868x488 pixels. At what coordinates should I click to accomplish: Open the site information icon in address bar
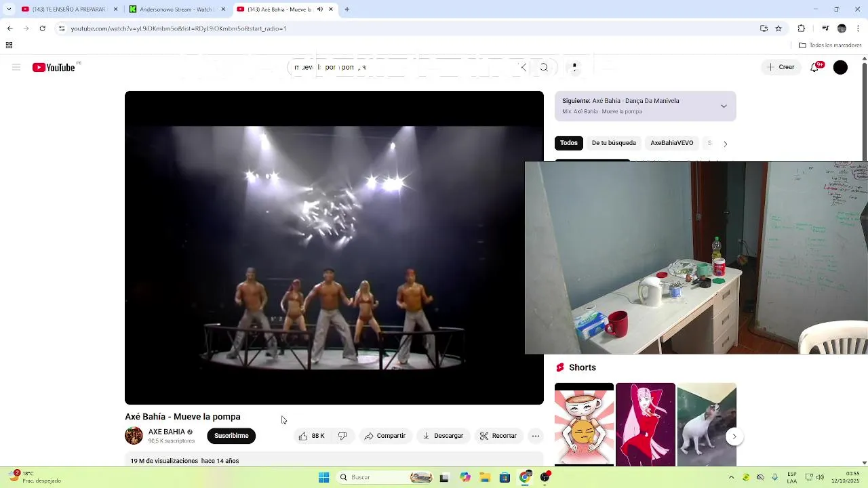61,28
